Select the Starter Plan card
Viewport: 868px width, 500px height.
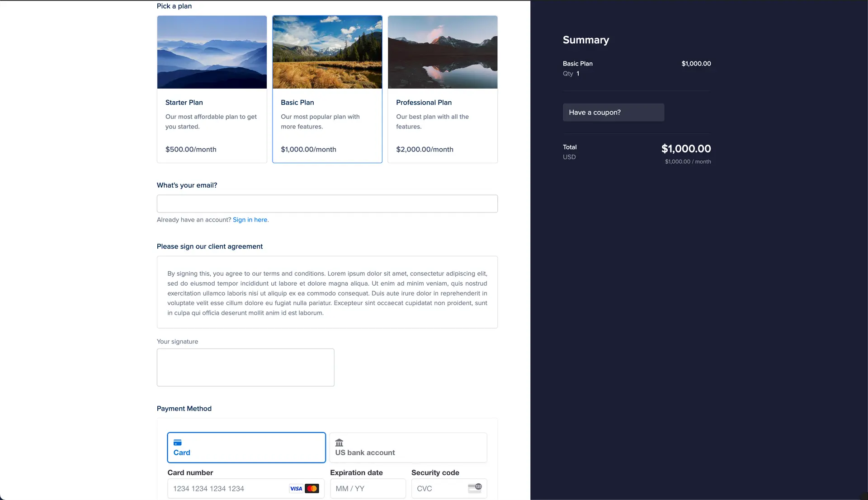(212, 89)
